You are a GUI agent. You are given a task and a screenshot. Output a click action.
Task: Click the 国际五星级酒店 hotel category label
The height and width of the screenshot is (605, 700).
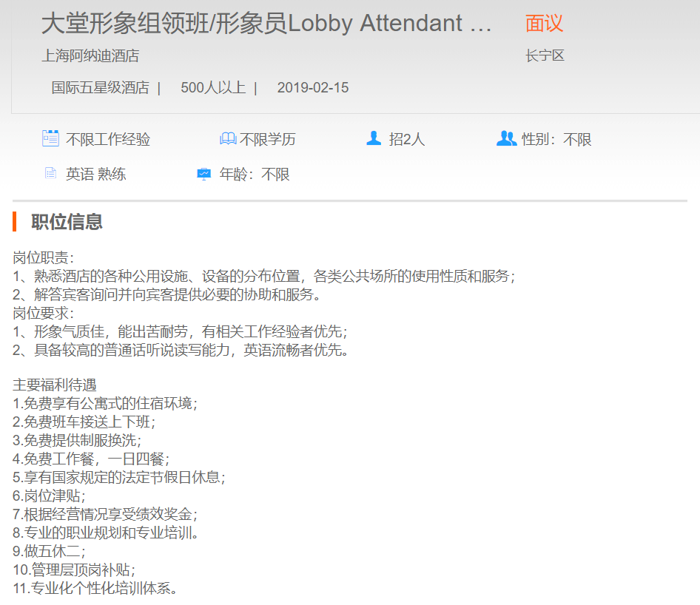pos(100,88)
